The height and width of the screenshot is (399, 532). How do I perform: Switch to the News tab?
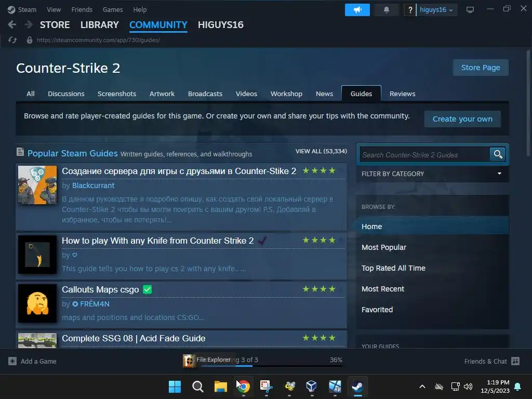[x=324, y=94]
